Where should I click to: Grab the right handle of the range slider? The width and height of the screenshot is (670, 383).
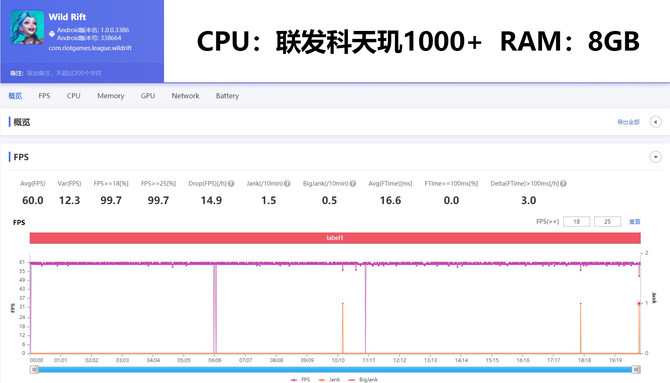click(x=636, y=369)
